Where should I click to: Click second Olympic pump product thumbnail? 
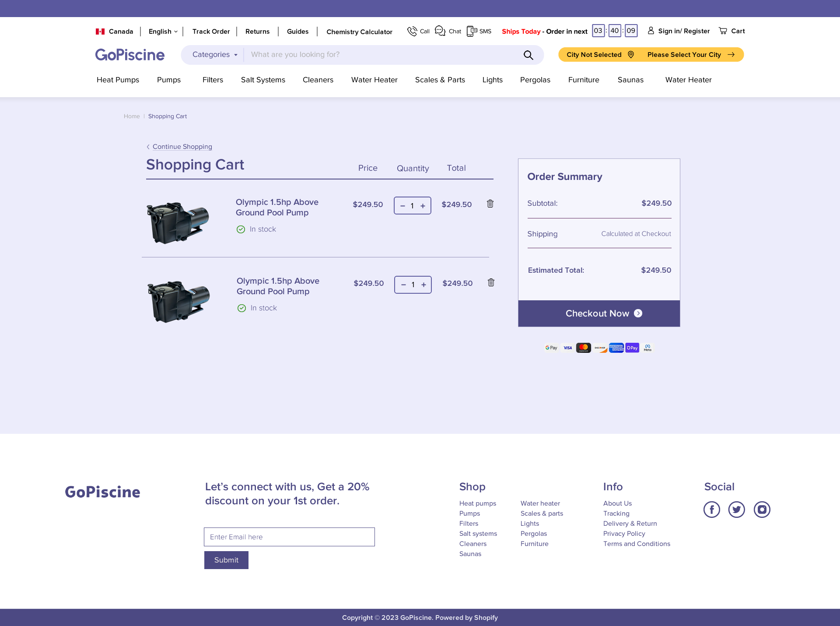coord(179,302)
